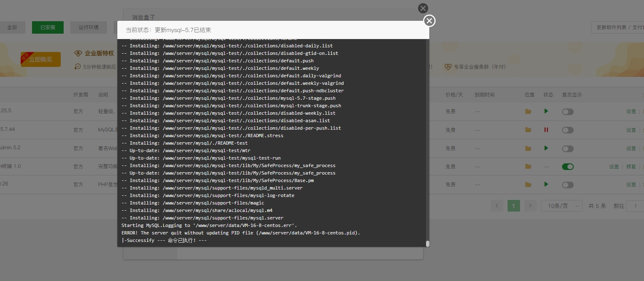Click the ERROR! server quit log line
Image resolution: width=644 pixels, height=281 pixels.
click(x=241, y=233)
